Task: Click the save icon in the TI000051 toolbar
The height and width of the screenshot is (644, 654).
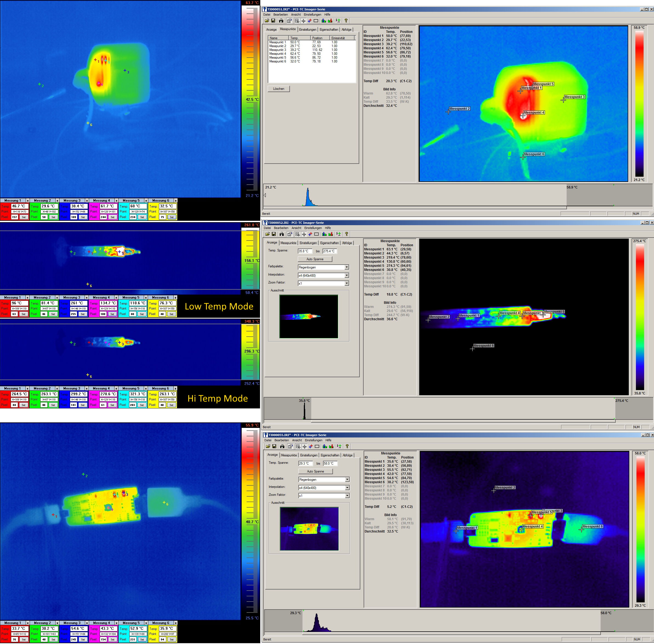Action: [x=273, y=21]
